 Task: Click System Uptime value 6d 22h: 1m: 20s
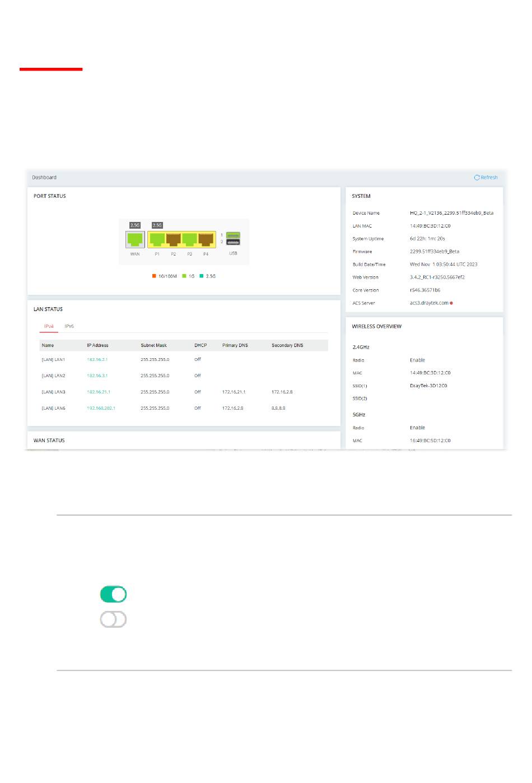[x=427, y=239]
